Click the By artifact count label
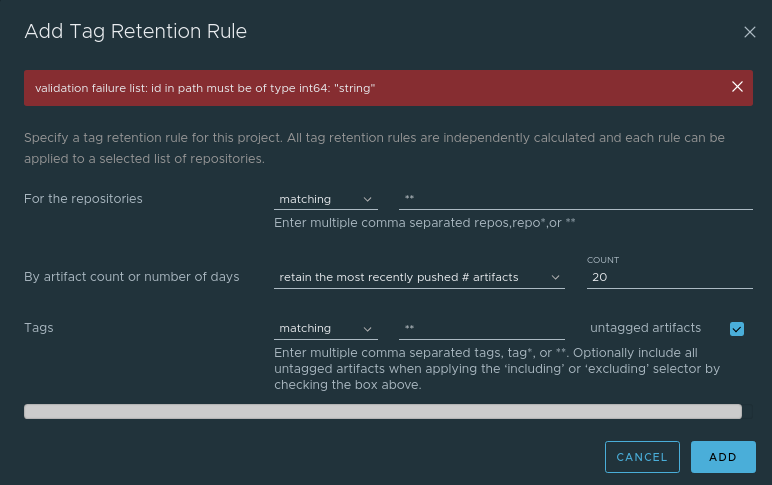Image resolution: width=772 pixels, height=485 pixels. [131, 277]
